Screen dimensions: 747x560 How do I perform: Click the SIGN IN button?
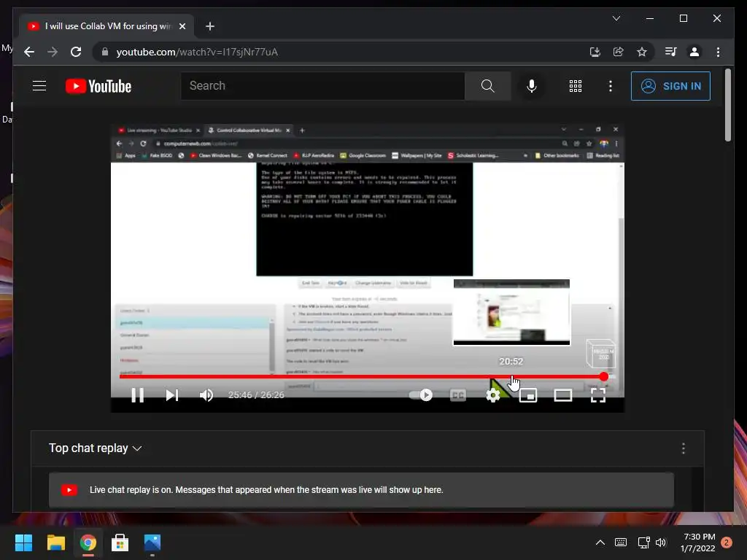(670, 86)
